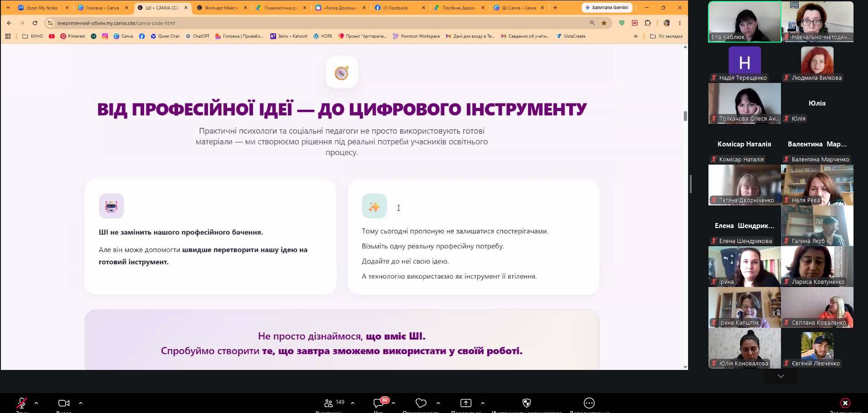Go back to previous page
The width and height of the screenshot is (868, 413).
click(9, 23)
